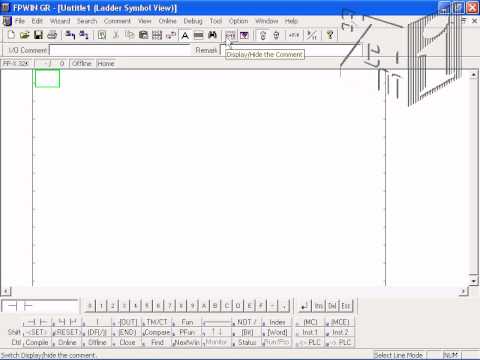Screen dimensions: 480x360
Task: Click the NOT / function key button
Action: (247, 322)
